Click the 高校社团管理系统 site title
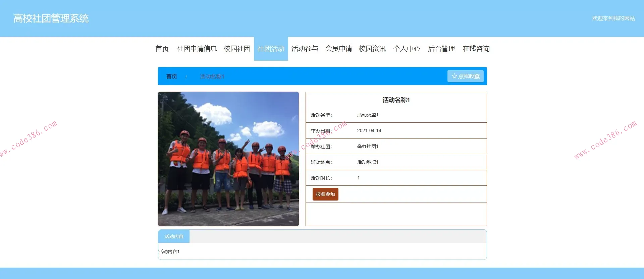The image size is (644, 279). tap(51, 18)
